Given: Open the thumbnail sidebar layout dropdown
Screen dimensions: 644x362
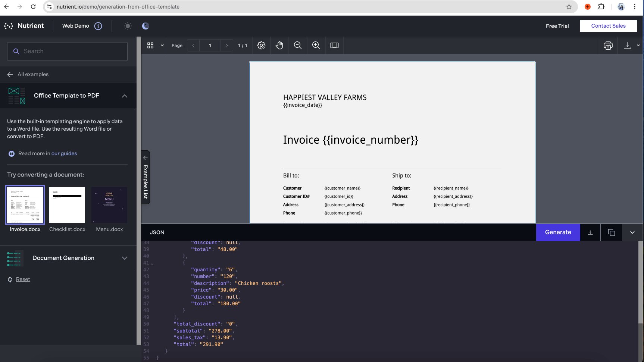Looking at the screenshot, I should click(x=162, y=46).
